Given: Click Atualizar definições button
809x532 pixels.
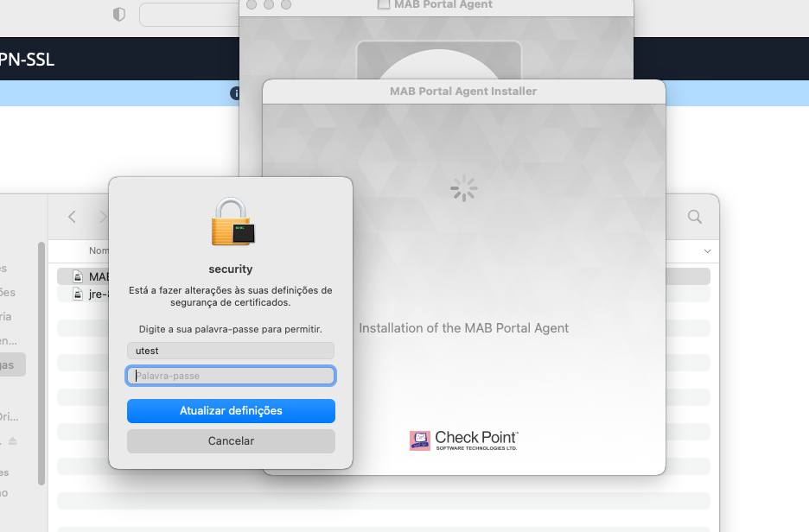Looking at the screenshot, I should (x=231, y=411).
